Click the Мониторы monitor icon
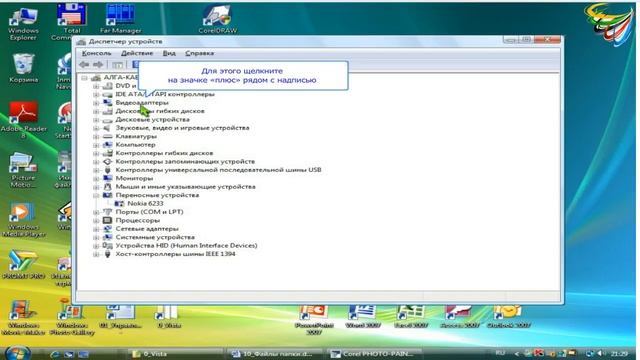The width and height of the screenshot is (640, 360). [x=107, y=178]
